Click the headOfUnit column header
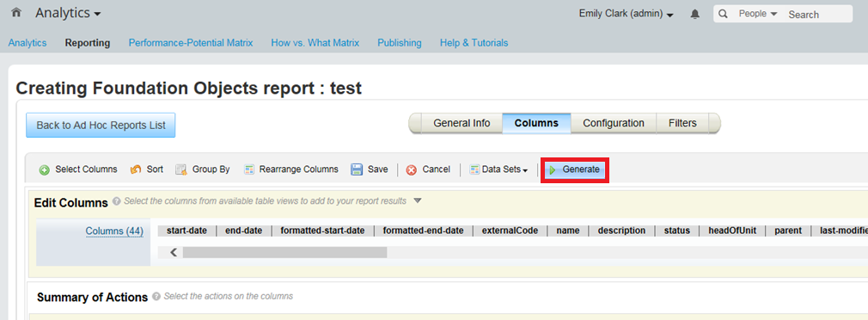 pyautogui.click(x=732, y=231)
